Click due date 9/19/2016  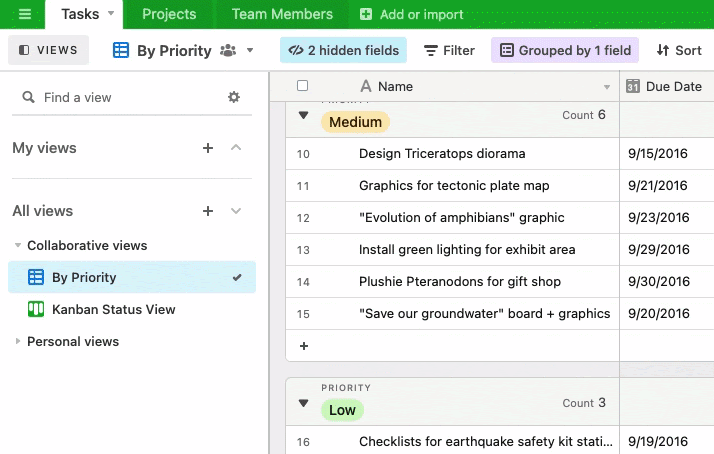(658, 442)
